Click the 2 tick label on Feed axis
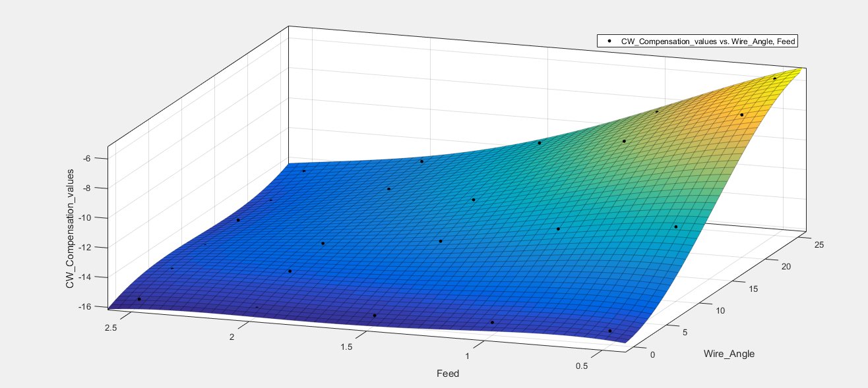The image size is (868, 388). tap(232, 337)
